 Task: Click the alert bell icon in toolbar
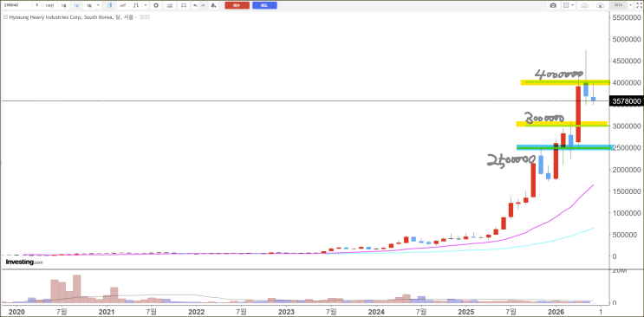coord(213,5)
